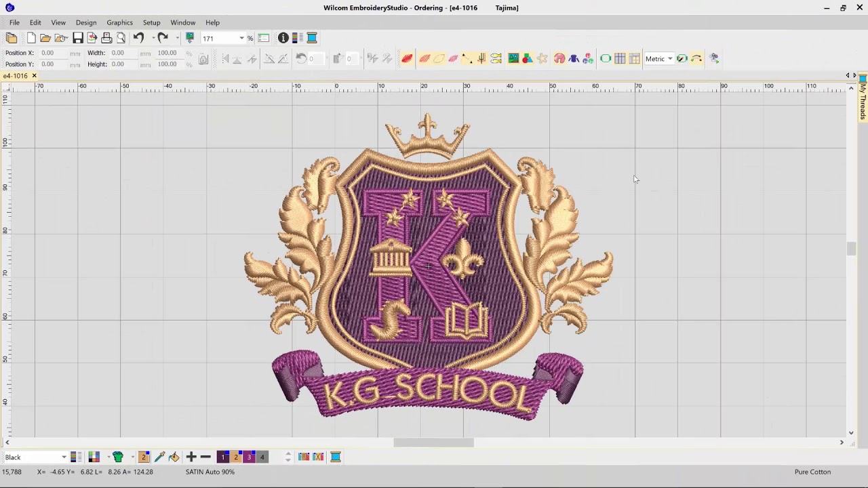This screenshot has width=868, height=488.
Task: Toggle Show Outlines icon
Action: pos(439,58)
